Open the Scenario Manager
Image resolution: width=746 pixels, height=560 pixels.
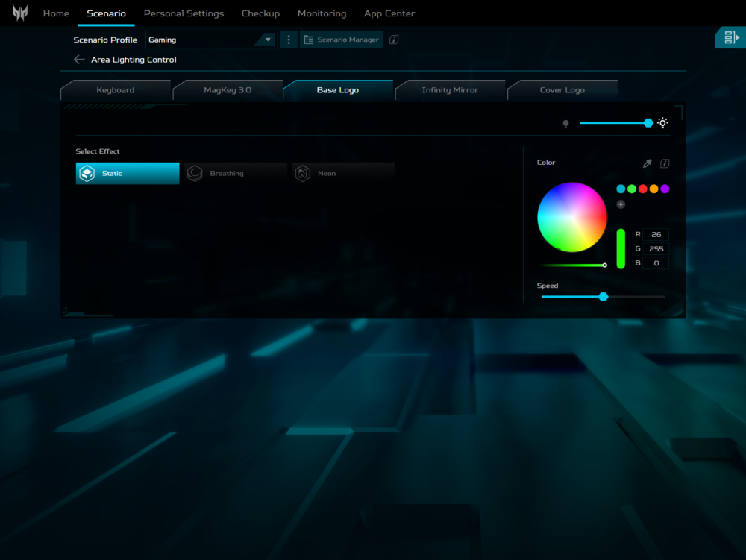tap(342, 40)
